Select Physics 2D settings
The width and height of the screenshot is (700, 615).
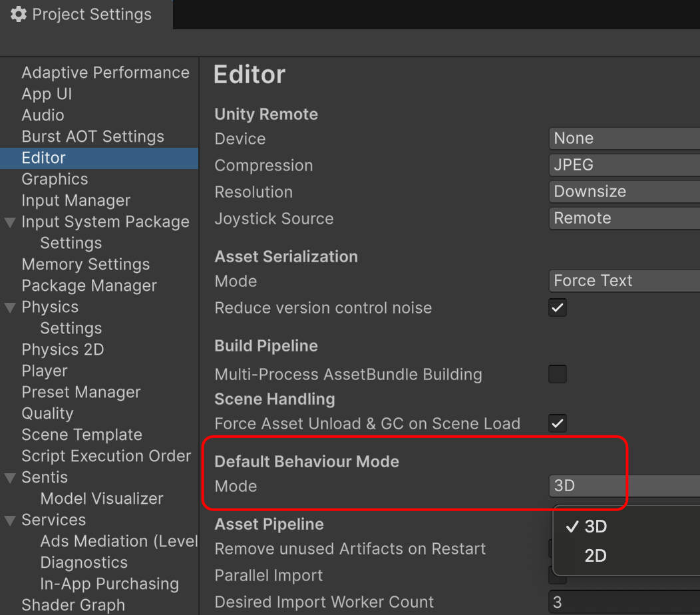coord(63,349)
